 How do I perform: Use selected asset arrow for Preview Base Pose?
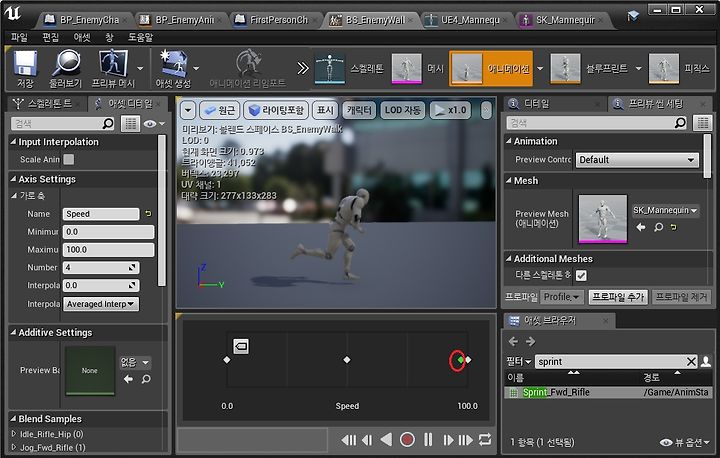pyautogui.click(x=129, y=379)
